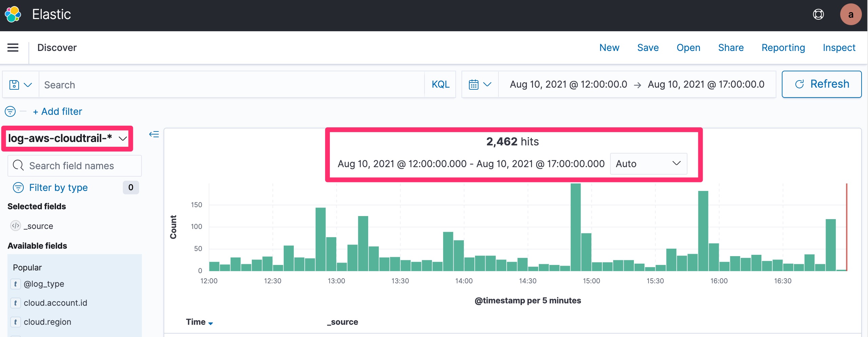Click the _source selected field

[38, 226]
